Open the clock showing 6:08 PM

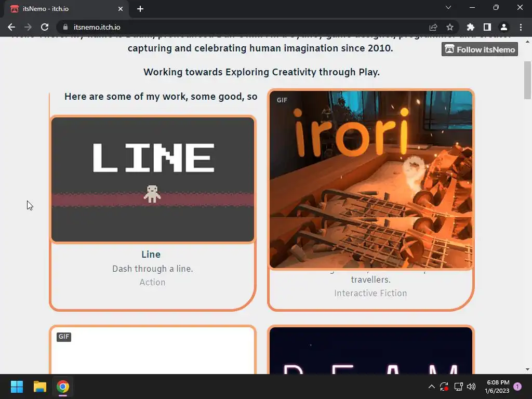(x=497, y=387)
